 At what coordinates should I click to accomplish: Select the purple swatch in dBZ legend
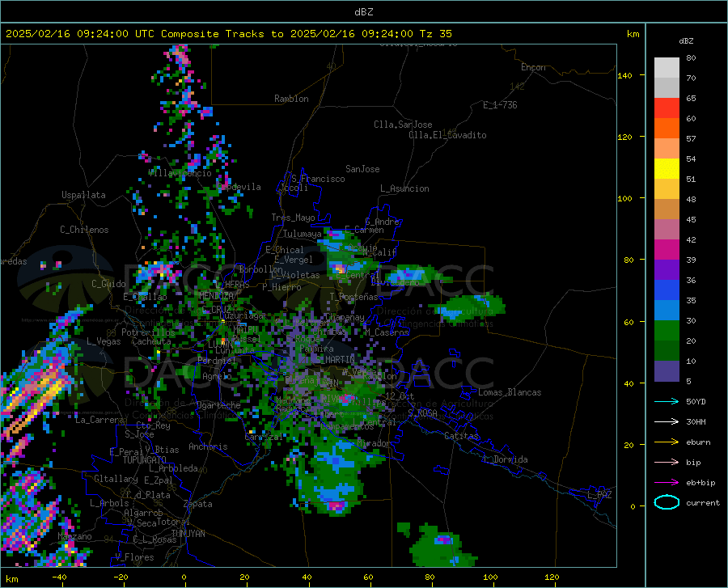point(667,270)
